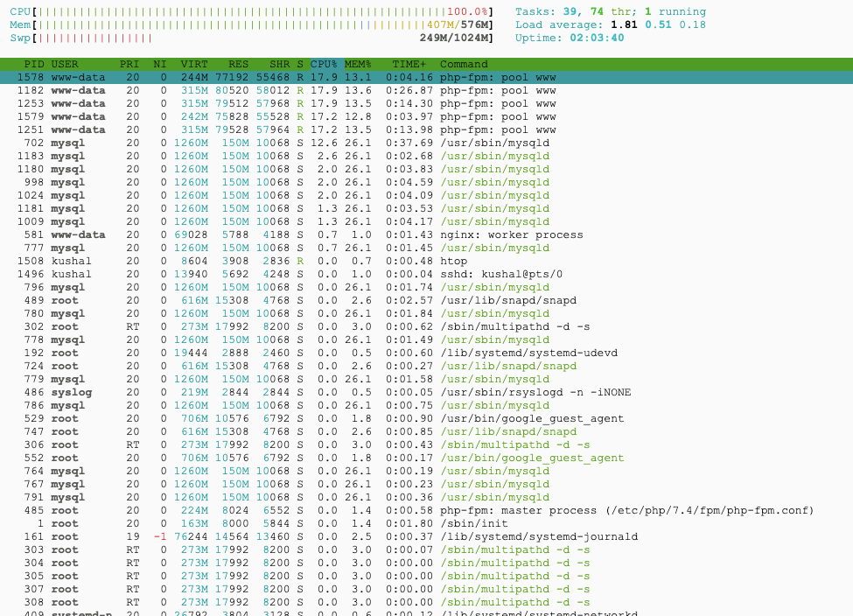
Task: Select multipathd process with PID 302
Action: point(427,326)
